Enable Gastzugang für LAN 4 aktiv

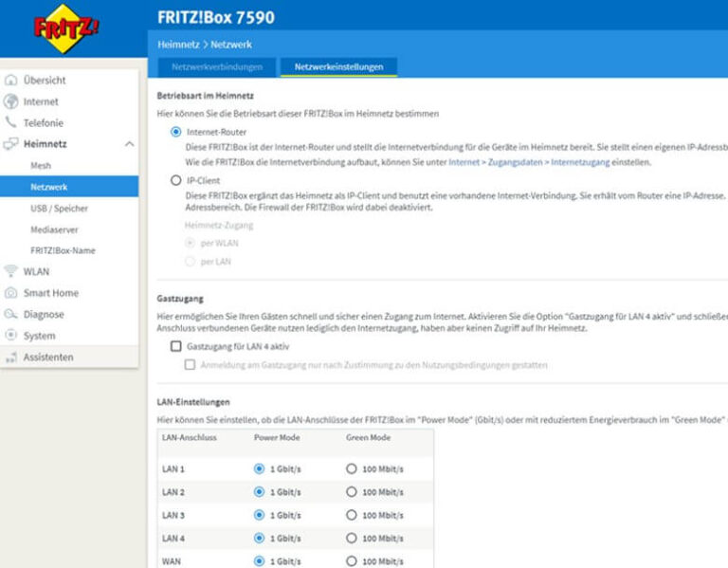click(175, 346)
